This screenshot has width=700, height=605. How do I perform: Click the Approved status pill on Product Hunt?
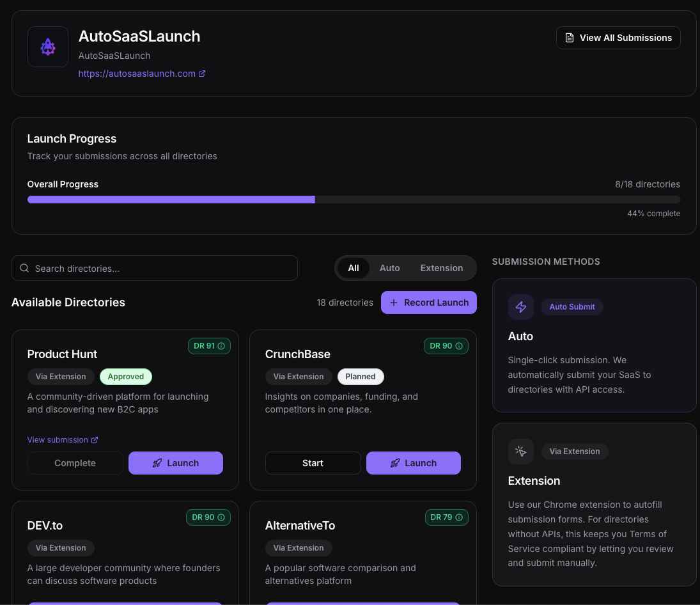(x=126, y=376)
